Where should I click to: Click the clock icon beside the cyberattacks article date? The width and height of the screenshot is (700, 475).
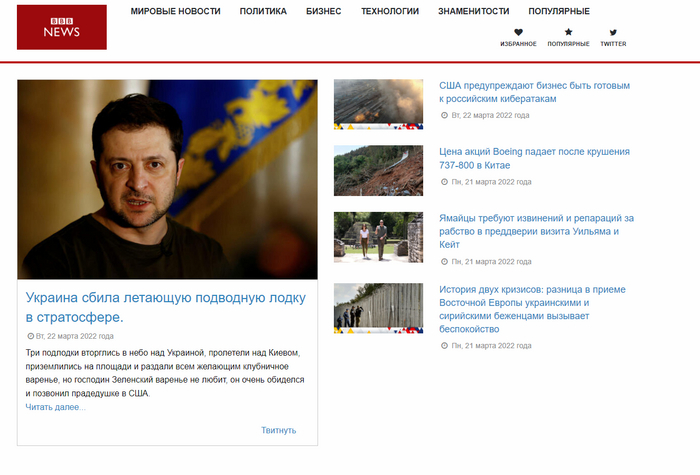pyautogui.click(x=444, y=115)
